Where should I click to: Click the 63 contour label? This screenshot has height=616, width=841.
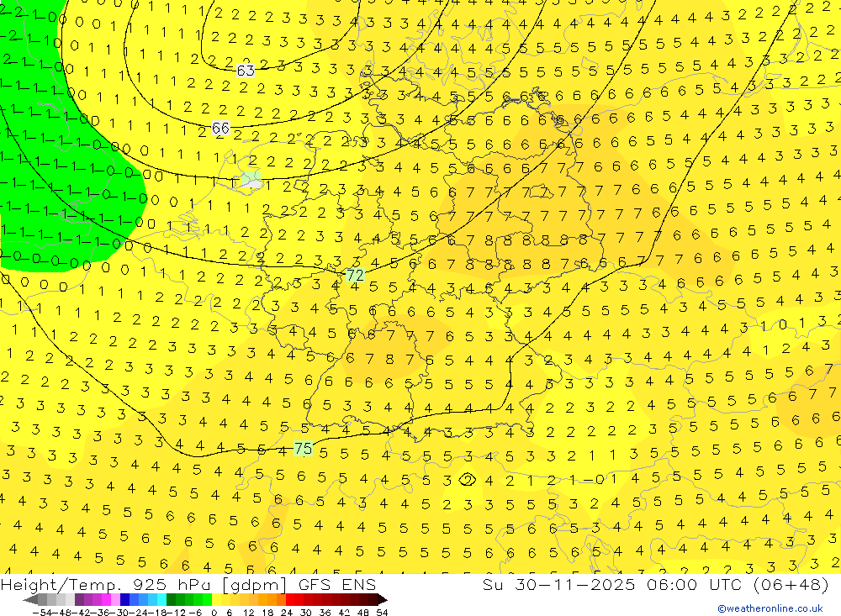(246, 71)
